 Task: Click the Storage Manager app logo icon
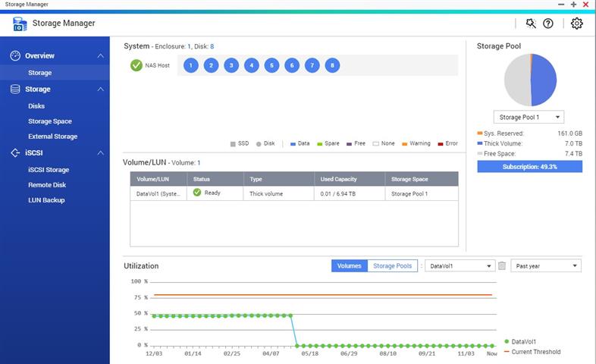pos(20,24)
